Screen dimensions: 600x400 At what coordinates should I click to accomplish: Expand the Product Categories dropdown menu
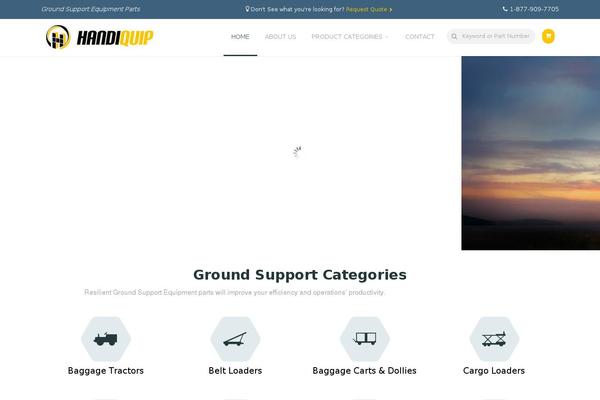tap(349, 37)
